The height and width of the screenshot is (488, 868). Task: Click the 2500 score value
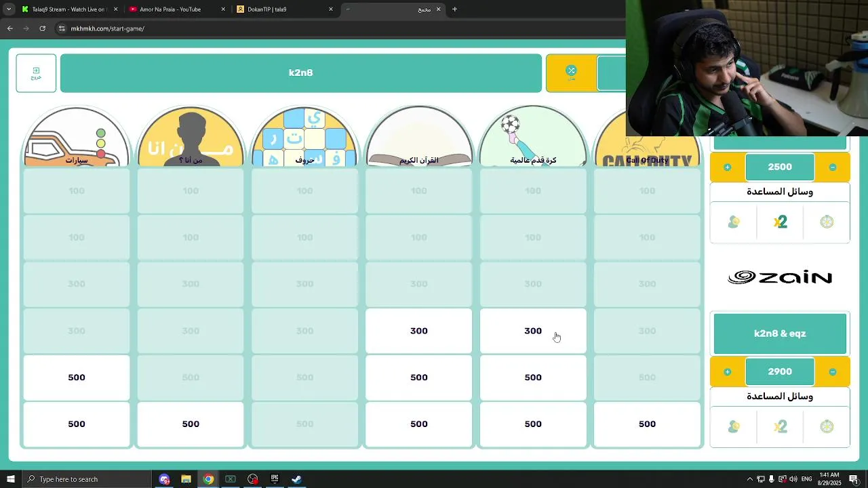coord(780,167)
